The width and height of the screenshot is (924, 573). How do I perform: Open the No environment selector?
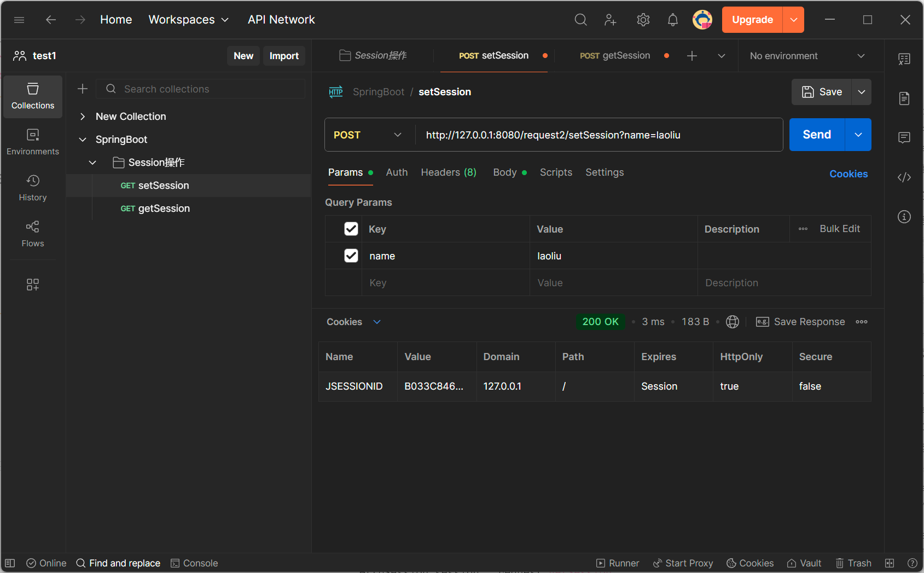(807, 56)
